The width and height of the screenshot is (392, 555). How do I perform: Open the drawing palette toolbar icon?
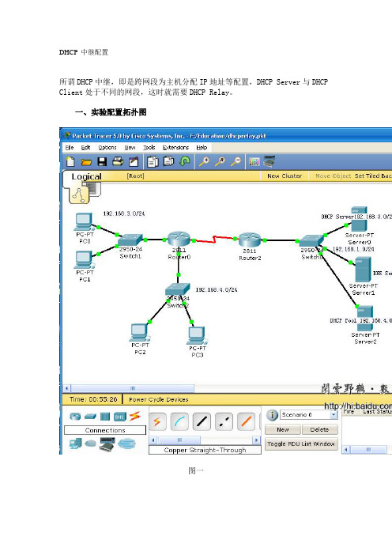coord(254,162)
